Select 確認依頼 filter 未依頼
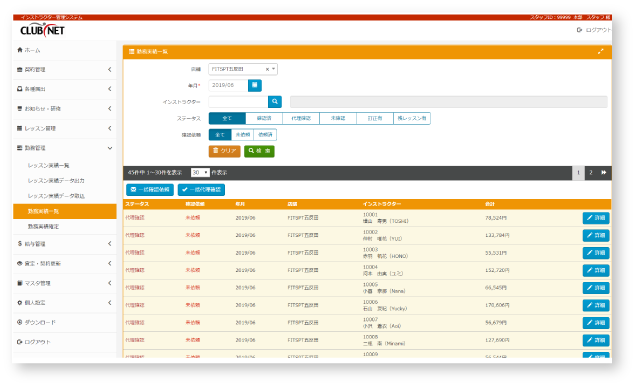Screen dimensions: 637x387 click(x=243, y=135)
